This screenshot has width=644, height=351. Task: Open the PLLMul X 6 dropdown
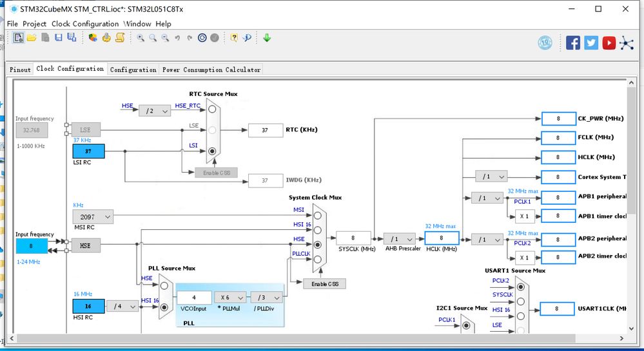(x=230, y=297)
